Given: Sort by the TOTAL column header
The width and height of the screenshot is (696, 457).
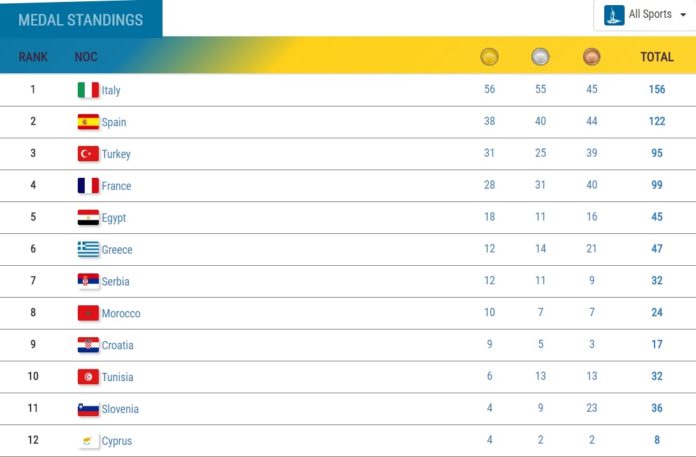Looking at the screenshot, I should point(657,57).
